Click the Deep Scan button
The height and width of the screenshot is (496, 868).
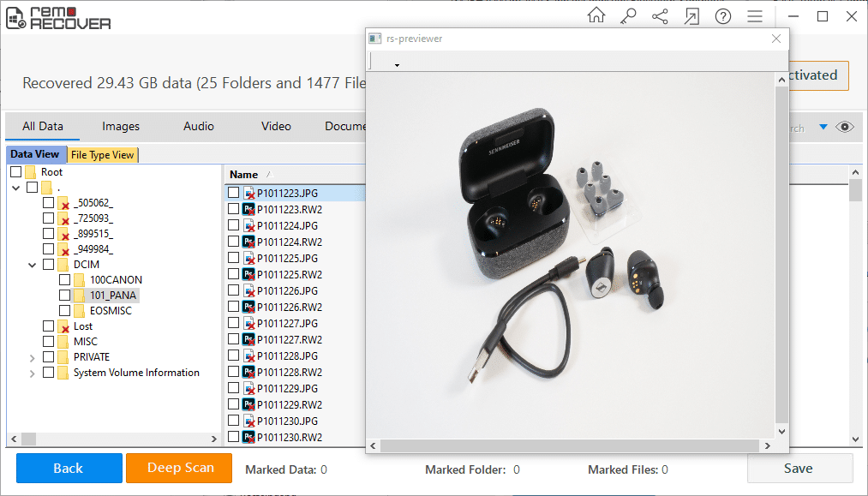tap(179, 468)
